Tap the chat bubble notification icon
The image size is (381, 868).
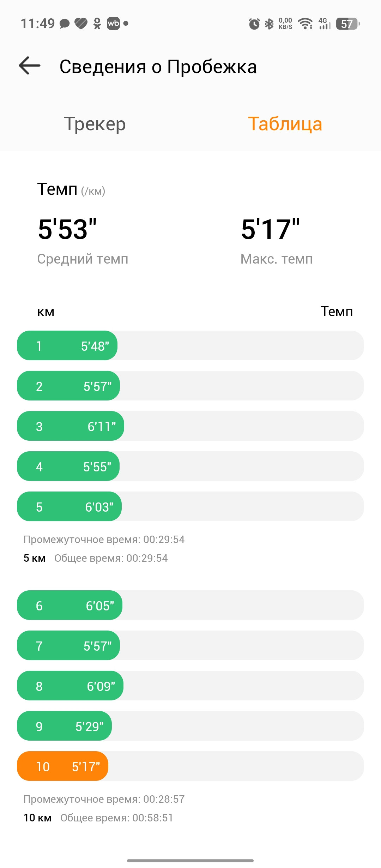[65, 24]
